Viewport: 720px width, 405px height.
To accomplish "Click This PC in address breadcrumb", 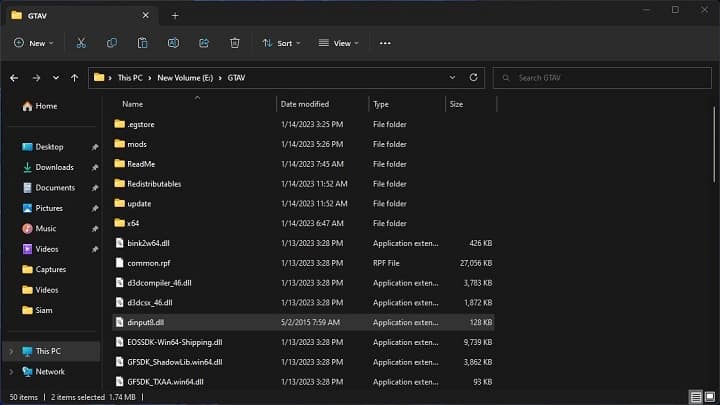I will coord(130,78).
